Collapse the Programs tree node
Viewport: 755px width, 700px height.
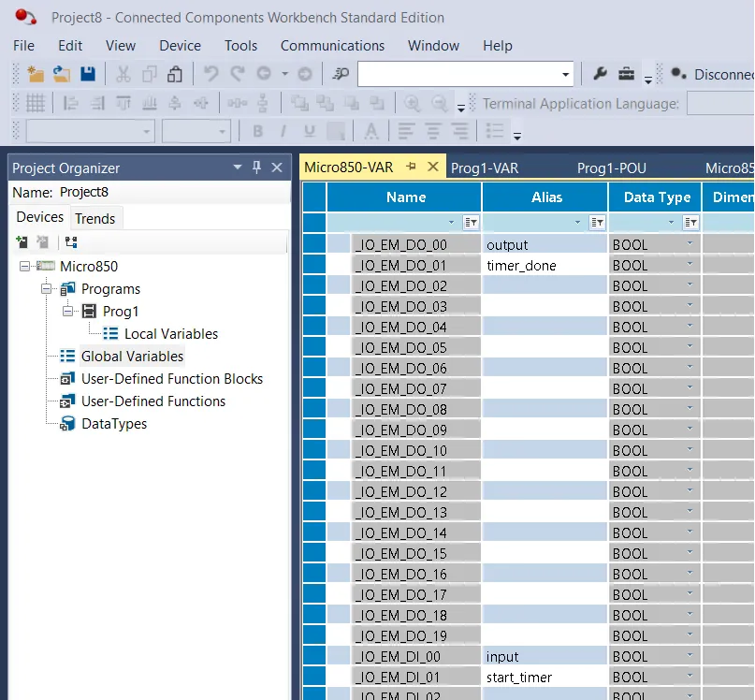click(46, 288)
